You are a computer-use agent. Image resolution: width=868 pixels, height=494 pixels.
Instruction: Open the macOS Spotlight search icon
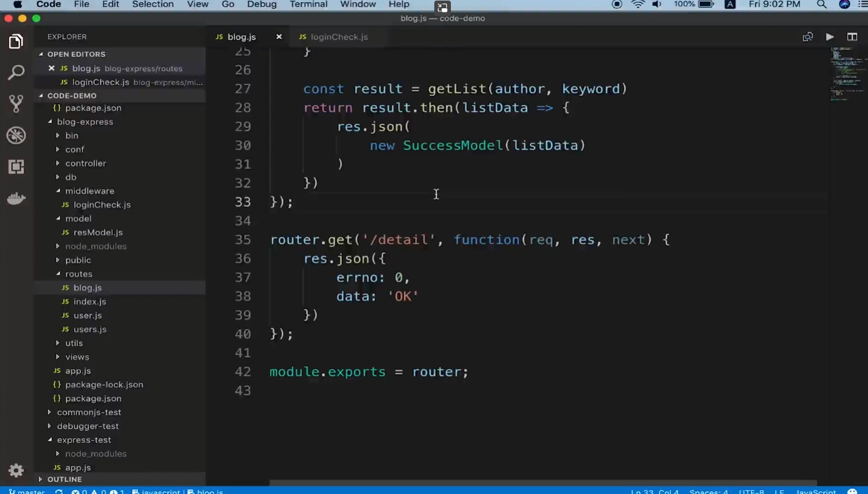click(x=821, y=5)
